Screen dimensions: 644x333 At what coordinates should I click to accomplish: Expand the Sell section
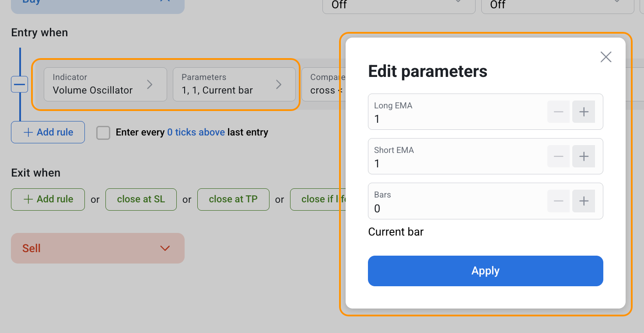(x=98, y=248)
